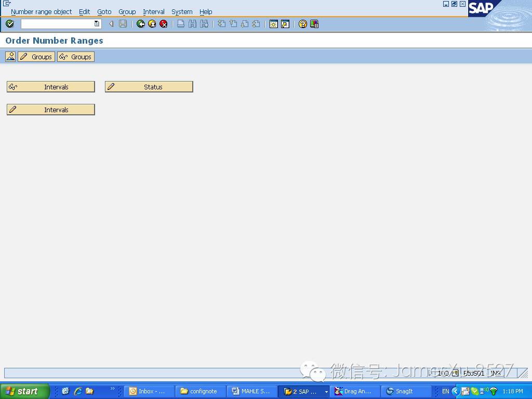Show hidden tray icons with arrow
The height and width of the screenshot is (399, 532).
[455, 391]
